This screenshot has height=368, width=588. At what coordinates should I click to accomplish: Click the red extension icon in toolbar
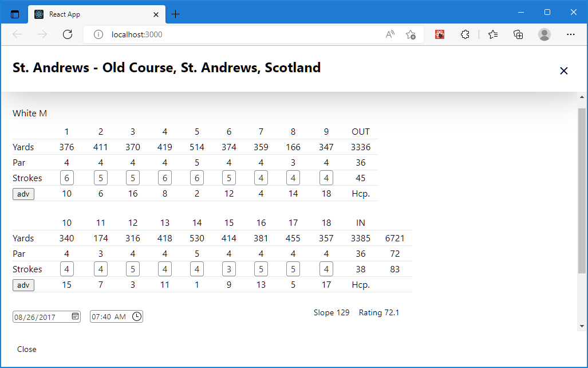(x=440, y=34)
